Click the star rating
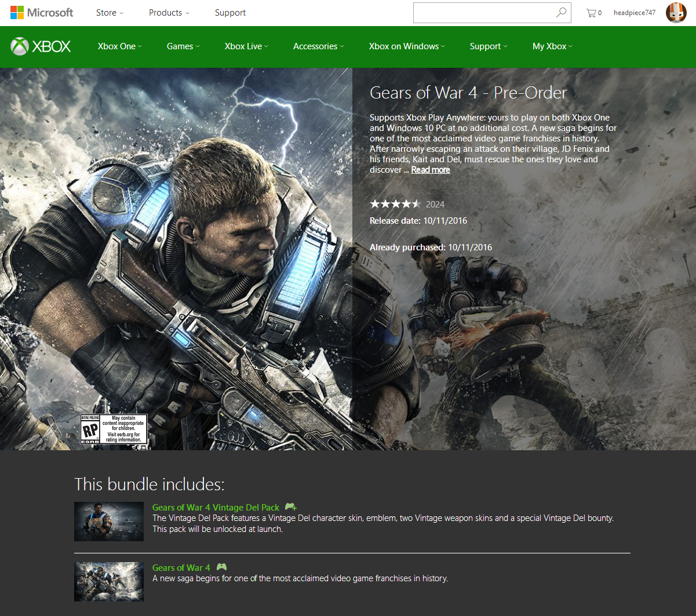The height and width of the screenshot is (616, 696). (396, 204)
